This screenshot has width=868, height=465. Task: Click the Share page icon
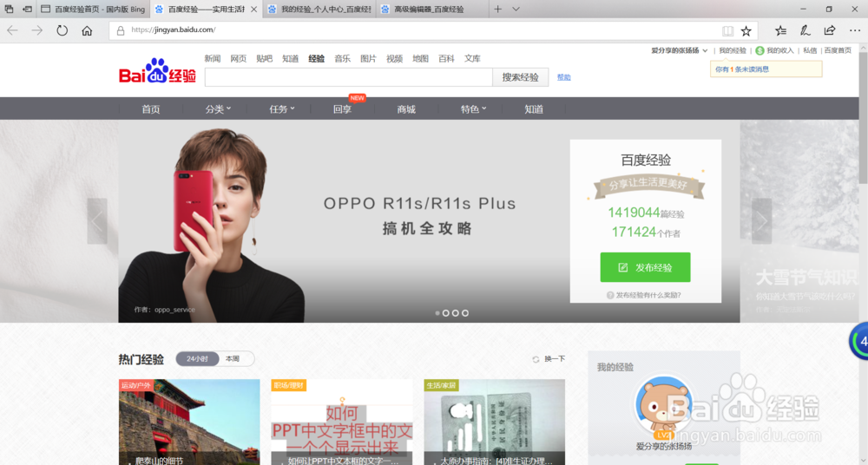click(x=830, y=30)
